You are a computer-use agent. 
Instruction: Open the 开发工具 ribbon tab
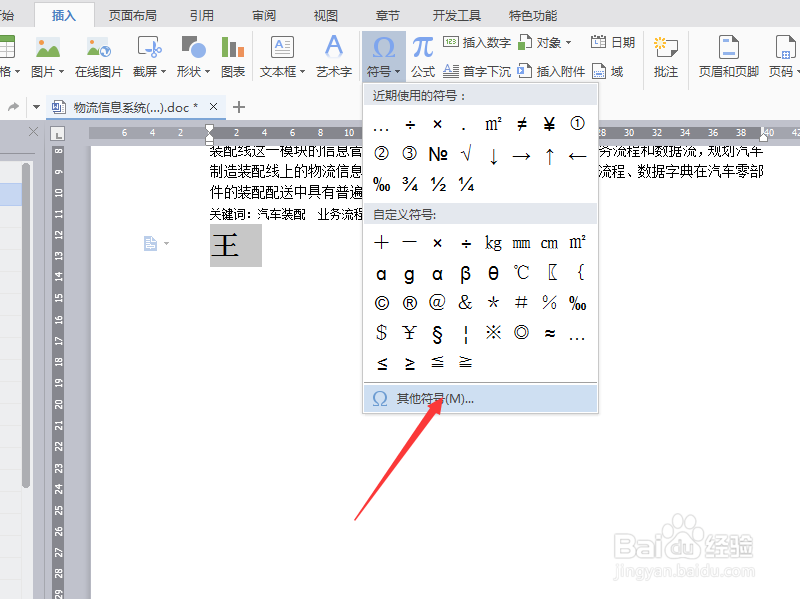click(458, 14)
